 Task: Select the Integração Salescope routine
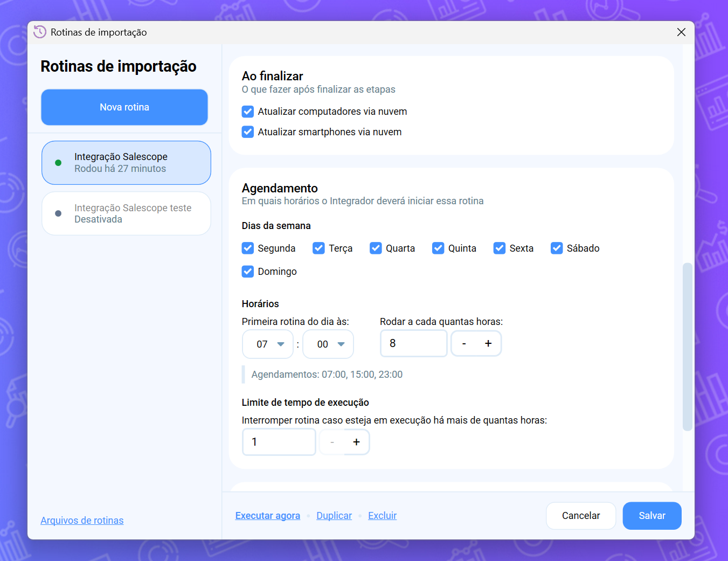126,163
